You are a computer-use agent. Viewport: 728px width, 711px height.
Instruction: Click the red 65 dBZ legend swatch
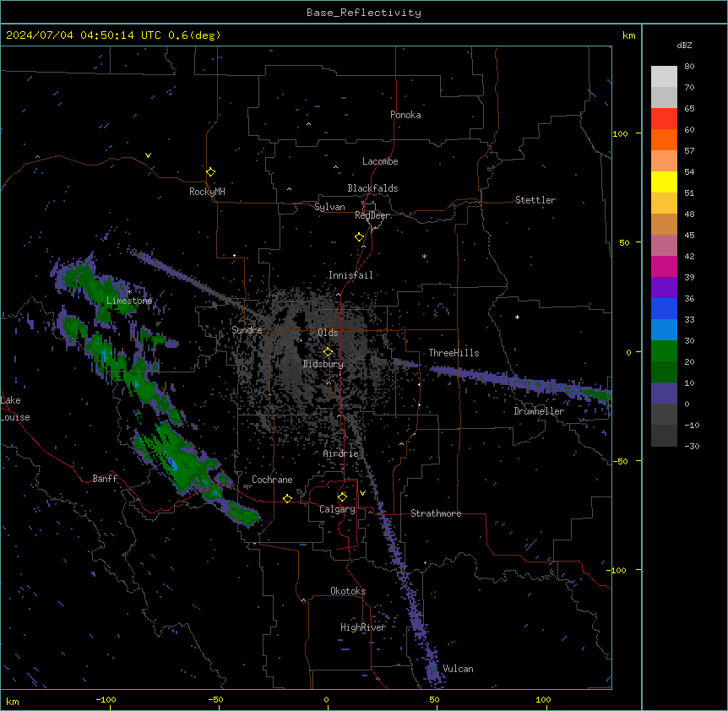pos(664,119)
